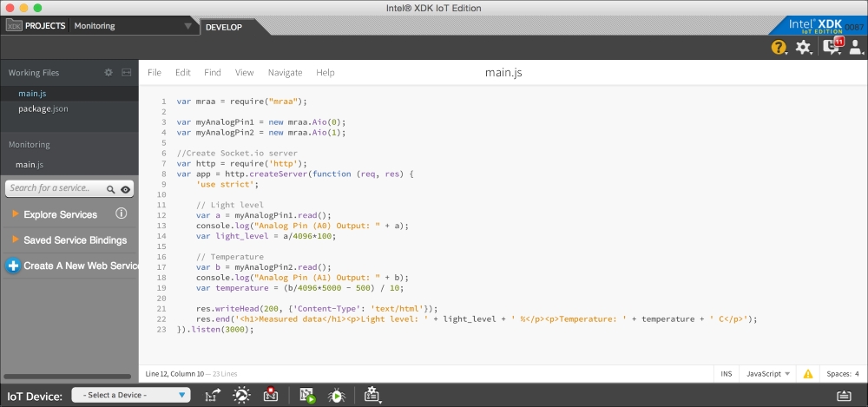Open package.json in Working Files
Viewport: 868px width, 407px height.
point(43,109)
